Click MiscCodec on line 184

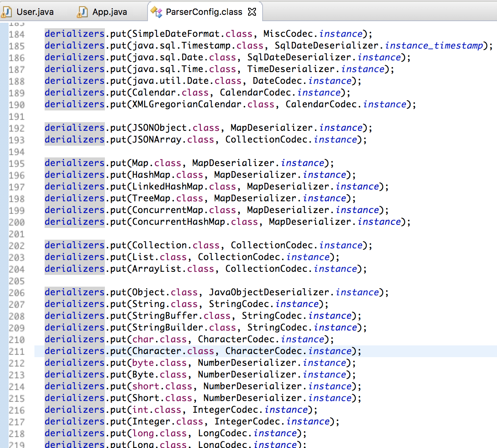[288, 34]
